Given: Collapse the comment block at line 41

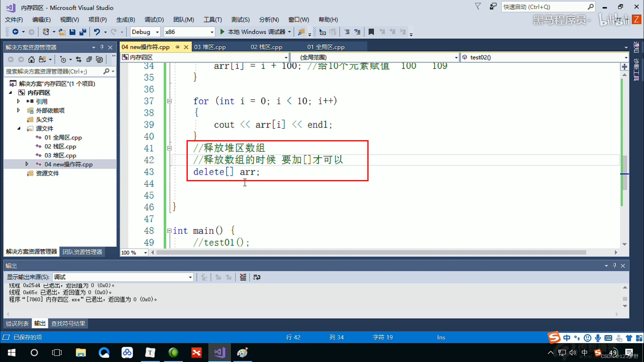Looking at the screenshot, I should click(x=169, y=148).
